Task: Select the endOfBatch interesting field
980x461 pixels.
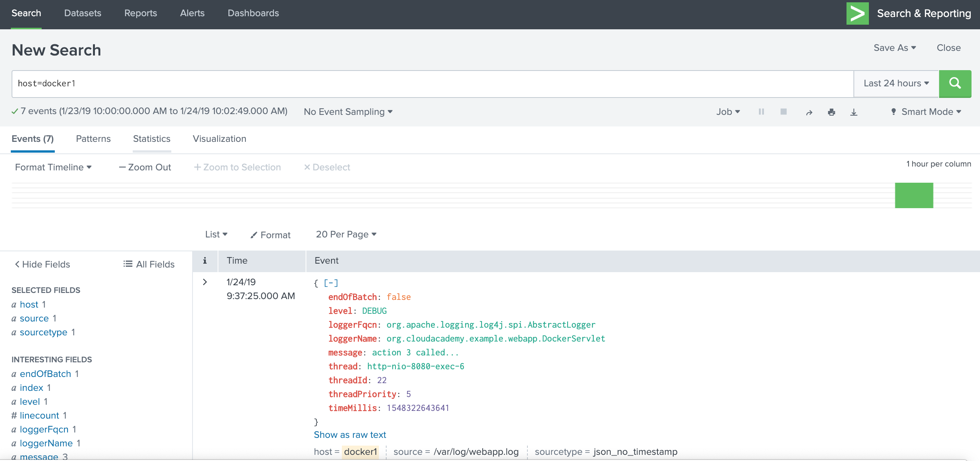Action: [45, 374]
